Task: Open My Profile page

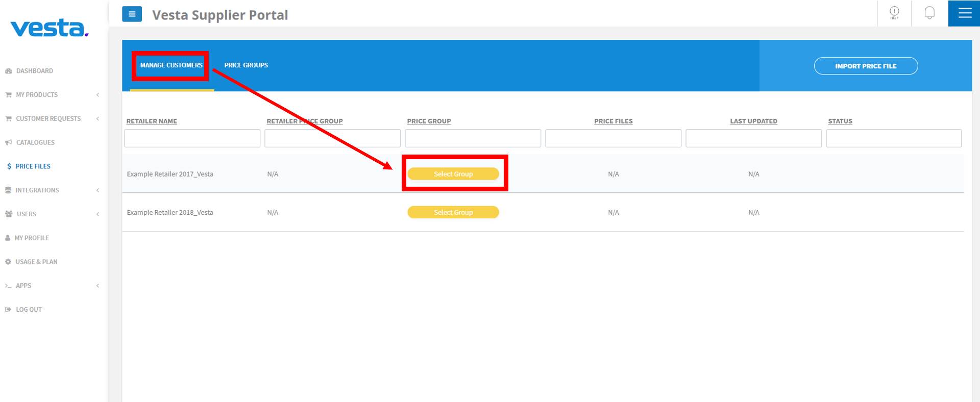Action: [32, 238]
